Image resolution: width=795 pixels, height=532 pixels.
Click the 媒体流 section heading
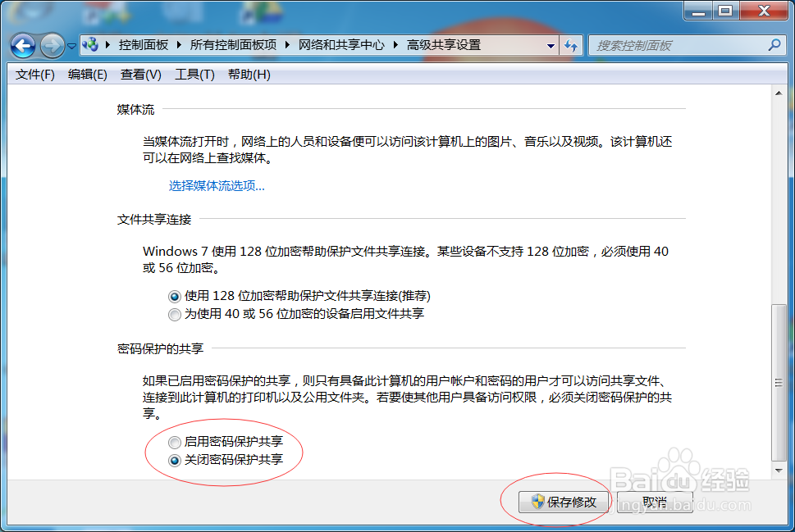pos(135,110)
